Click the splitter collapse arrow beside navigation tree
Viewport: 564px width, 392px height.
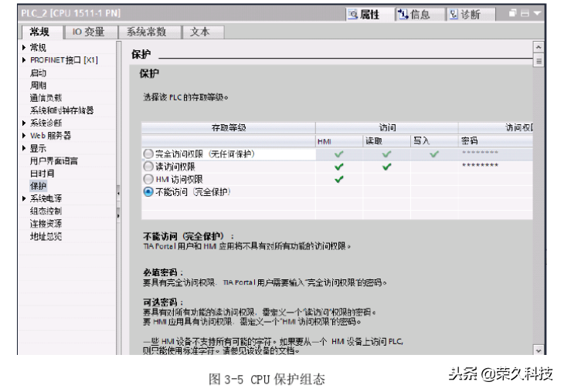pos(118,192)
